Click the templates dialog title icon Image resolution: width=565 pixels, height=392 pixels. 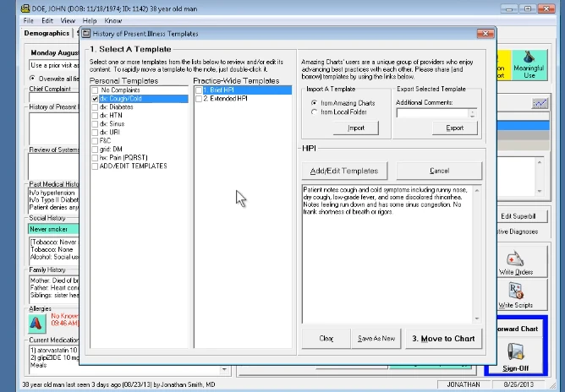85,34
